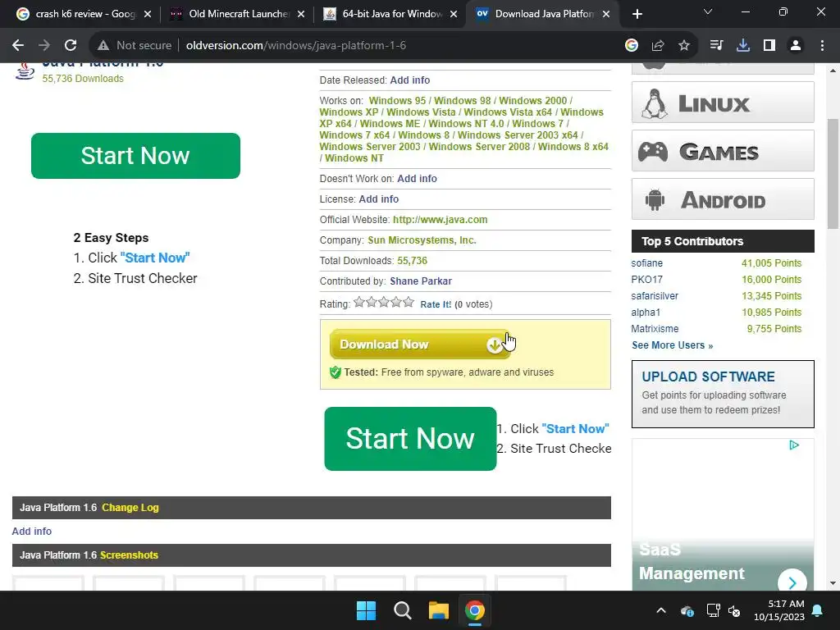This screenshot has height=630, width=840.
Task: Click Add info under Change Log
Action: [32, 532]
